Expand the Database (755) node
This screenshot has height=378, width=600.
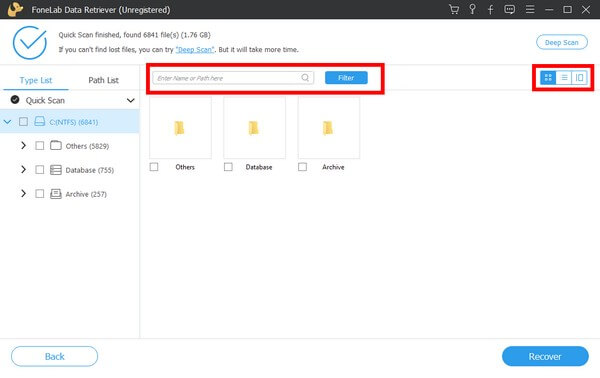coord(23,169)
